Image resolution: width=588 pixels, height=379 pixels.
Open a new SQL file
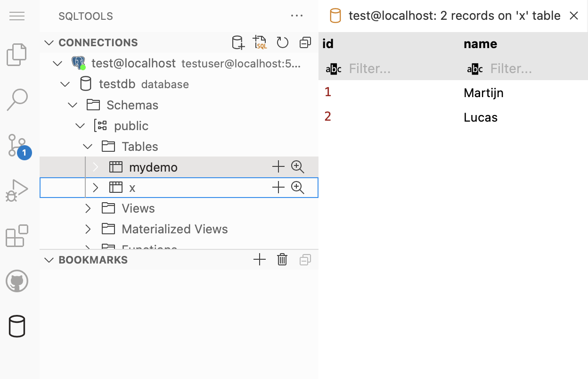[260, 43]
